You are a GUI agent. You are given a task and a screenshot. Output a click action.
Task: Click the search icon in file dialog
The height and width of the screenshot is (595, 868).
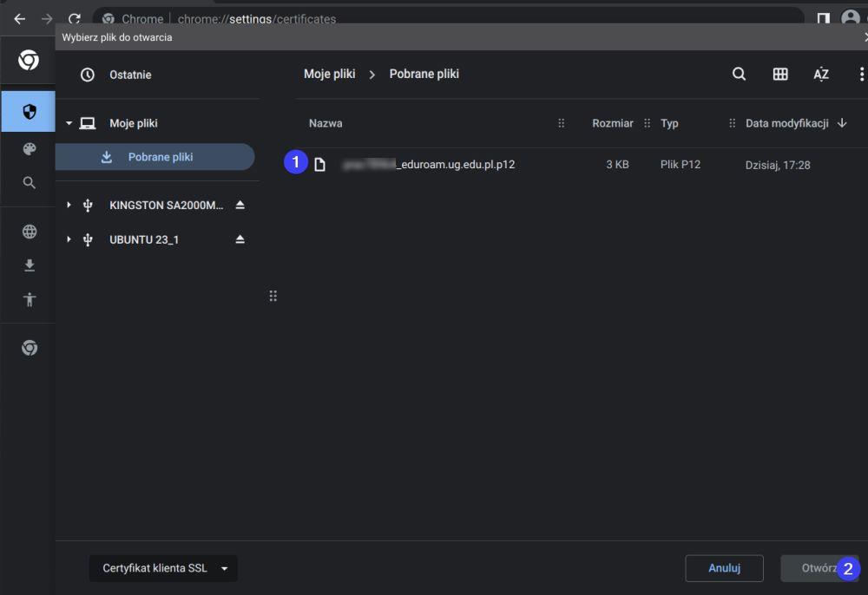[x=739, y=75]
